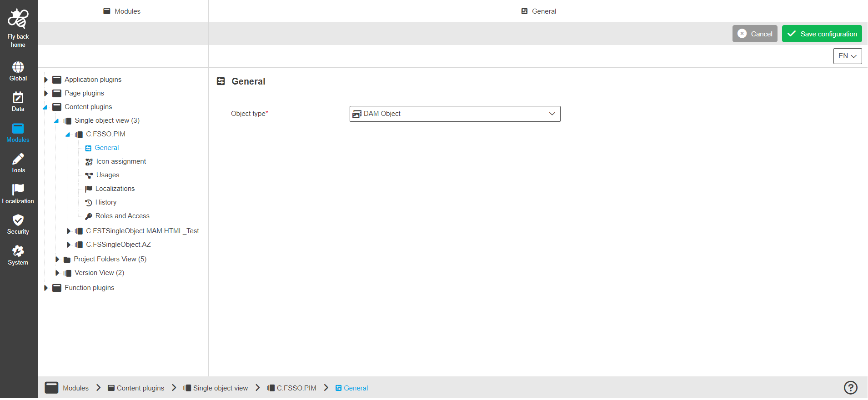This screenshot has height=400, width=868.
Task: Click the Page plugins folder icon
Action: coord(57,93)
